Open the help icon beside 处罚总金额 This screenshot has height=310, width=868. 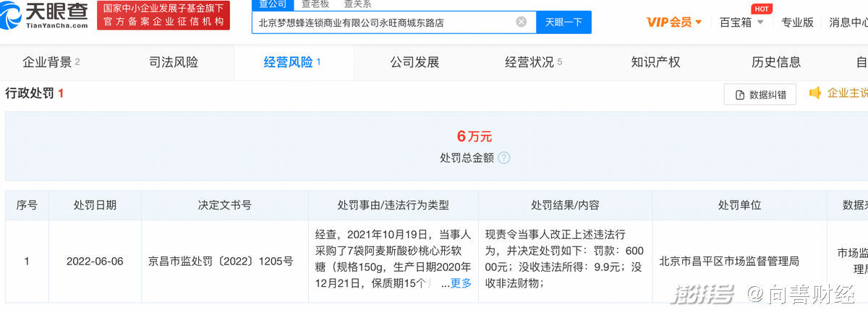point(504,158)
